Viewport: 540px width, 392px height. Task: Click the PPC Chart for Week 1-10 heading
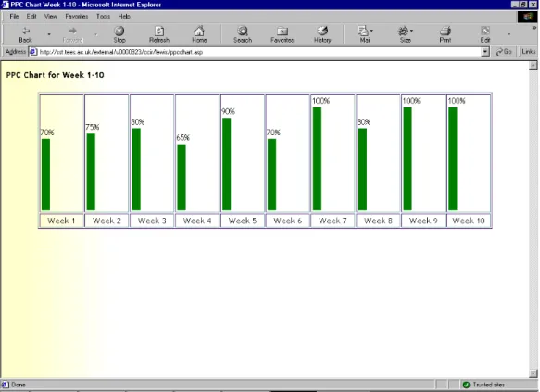(55, 75)
